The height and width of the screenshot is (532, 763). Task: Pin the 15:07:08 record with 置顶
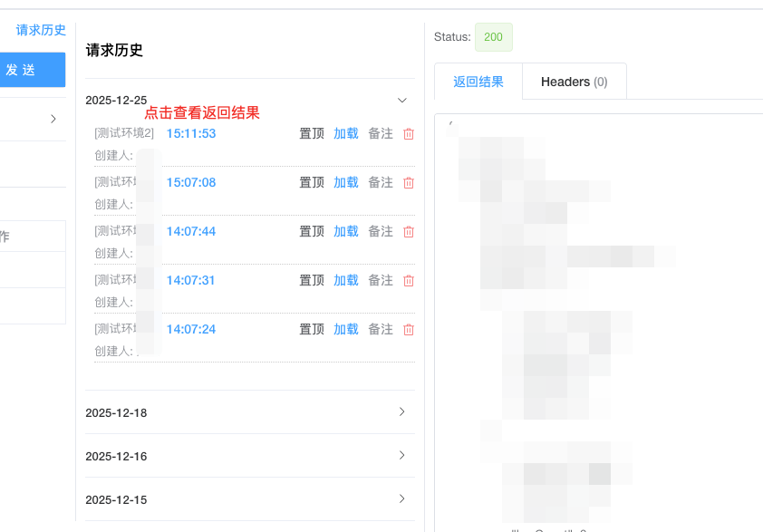[x=312, y=183]
